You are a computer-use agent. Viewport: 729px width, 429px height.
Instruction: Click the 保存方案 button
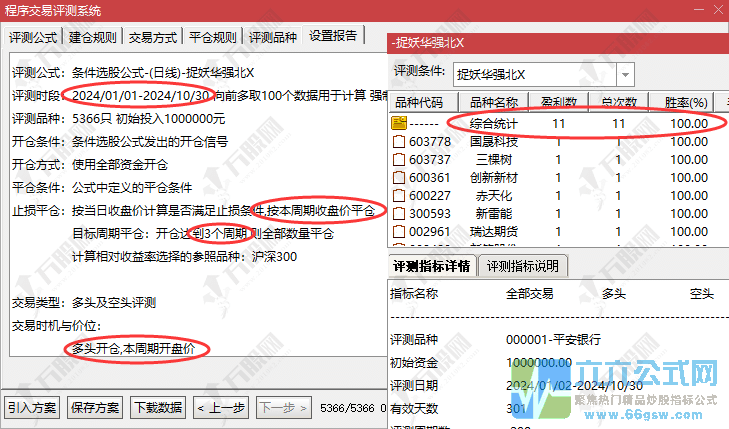click(x=95, y=408)
